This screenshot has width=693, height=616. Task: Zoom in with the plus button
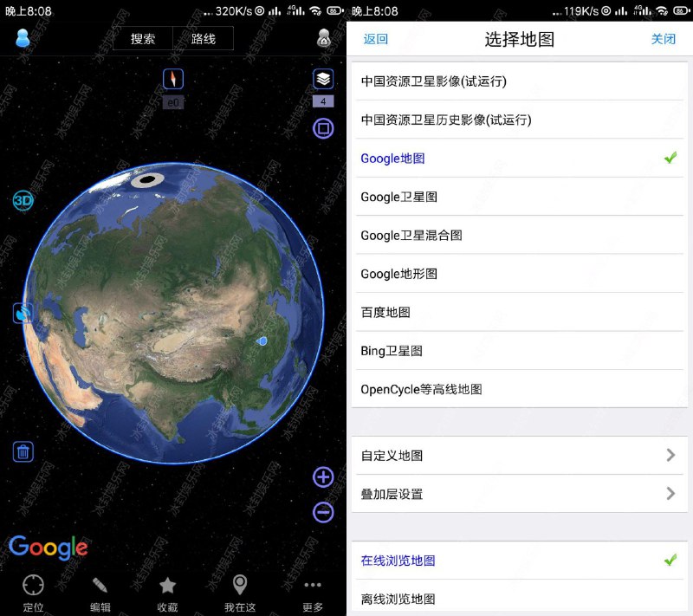click(x=323, y=477)
